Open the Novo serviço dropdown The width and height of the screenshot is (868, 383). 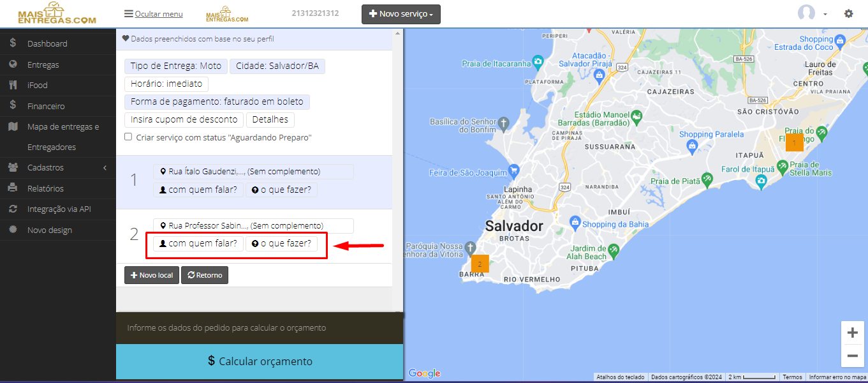(401, 14)
